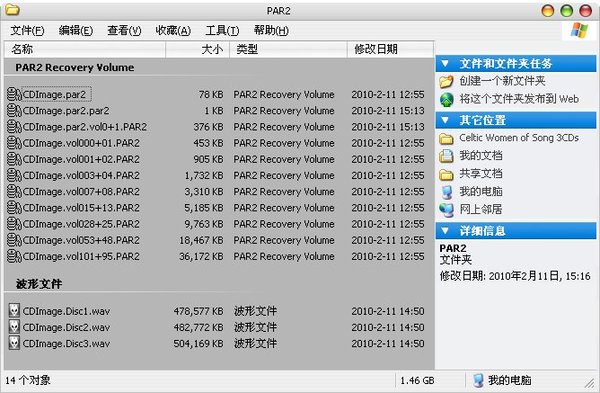Click icon of CDImage.vol015+13.PAR2
The height and width of the screenshot is (393, 600).
(x=14, y=208)
